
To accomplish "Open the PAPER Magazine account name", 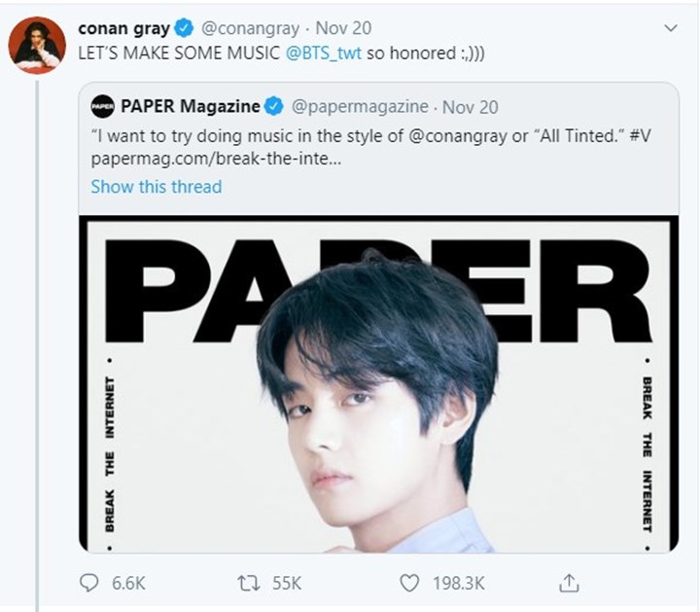I will [x=190, y=106].
